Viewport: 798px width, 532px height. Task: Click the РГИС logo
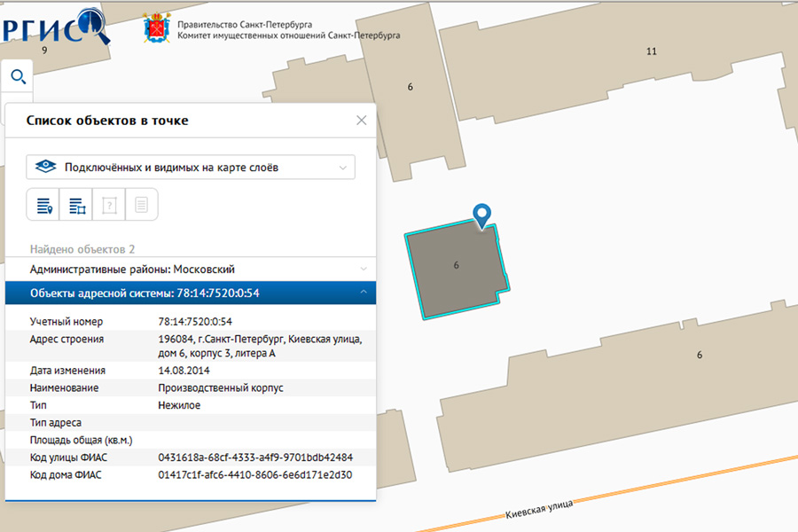point(55,27)
